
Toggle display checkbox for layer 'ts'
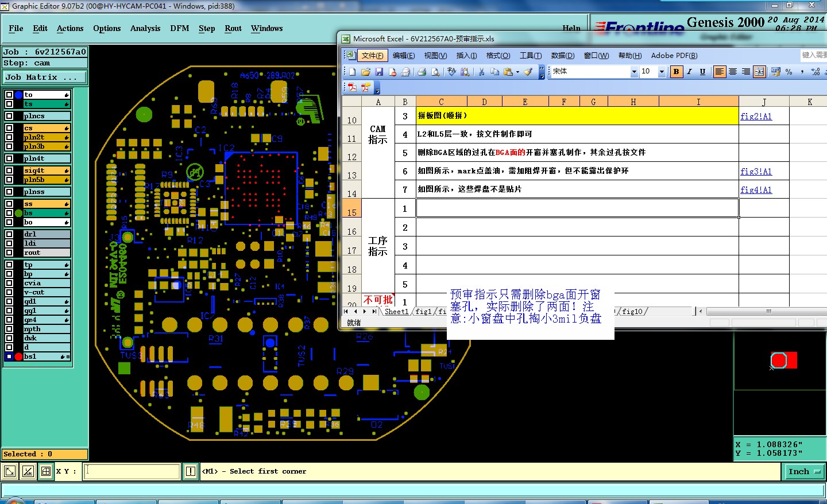pos(9,104)
